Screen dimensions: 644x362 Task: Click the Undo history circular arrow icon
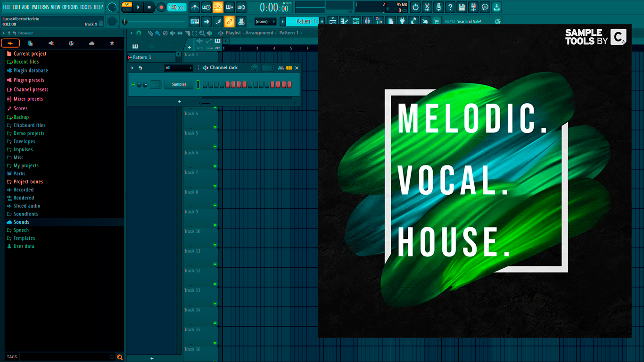click(415, 7)
